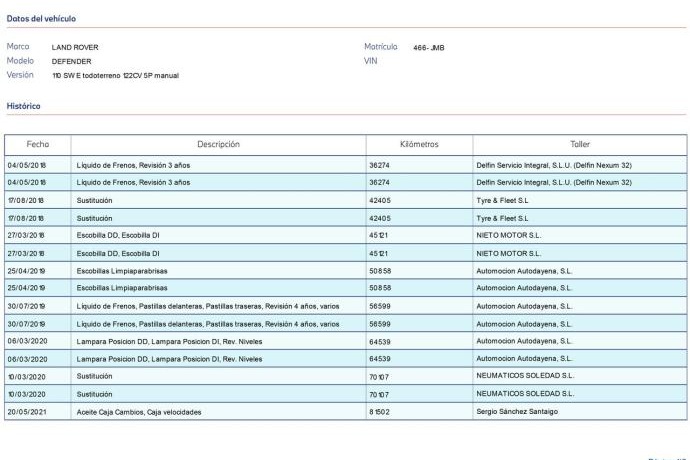Click the Datos del vehículo section heading

[41, 18]
